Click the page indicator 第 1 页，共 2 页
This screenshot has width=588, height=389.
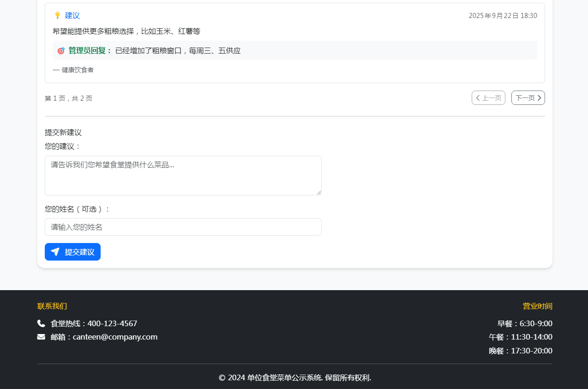point(68,98)
